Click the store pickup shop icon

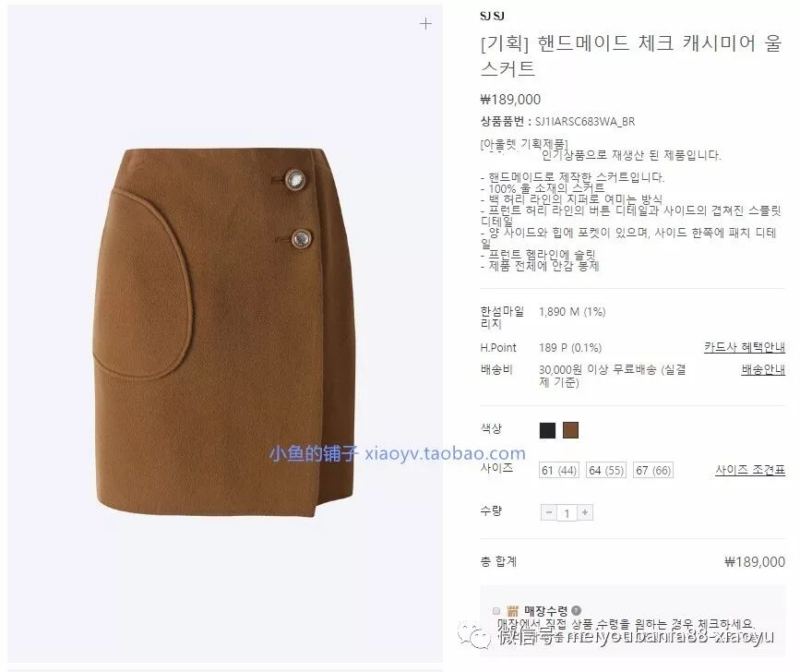coord(513,610)
